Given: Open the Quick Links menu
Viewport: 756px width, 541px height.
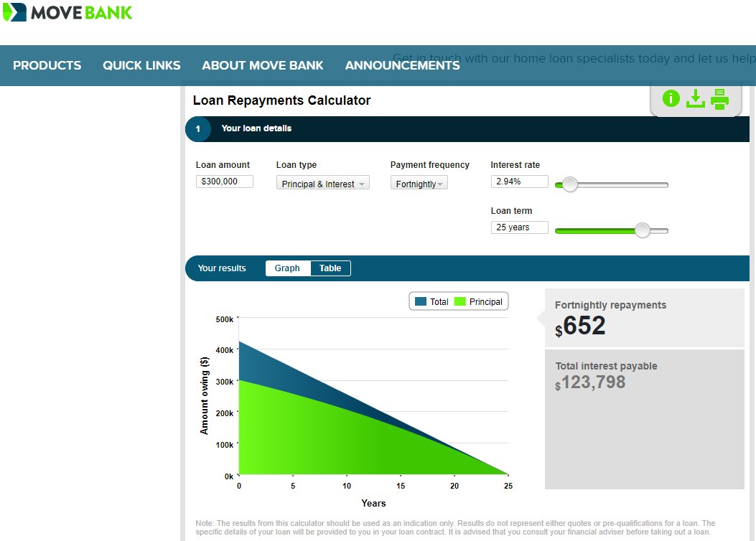Looking at the screenshot, I should [x=141, y=65].
